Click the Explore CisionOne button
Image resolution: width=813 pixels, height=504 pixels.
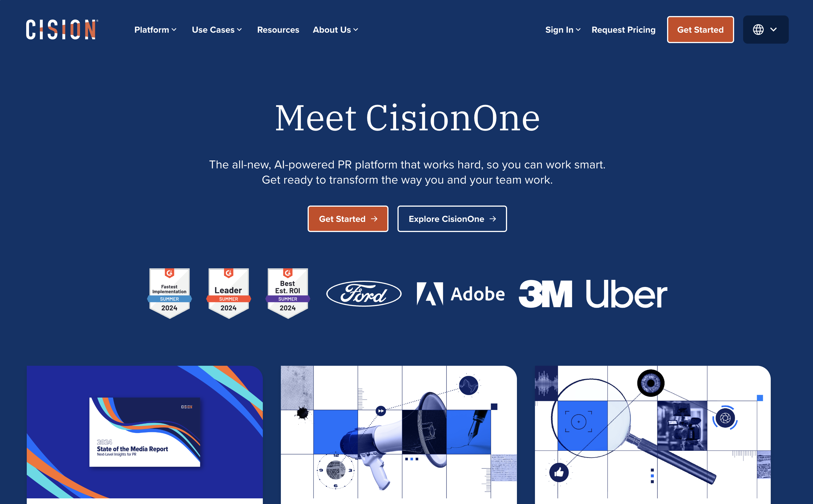click(452, 219)
